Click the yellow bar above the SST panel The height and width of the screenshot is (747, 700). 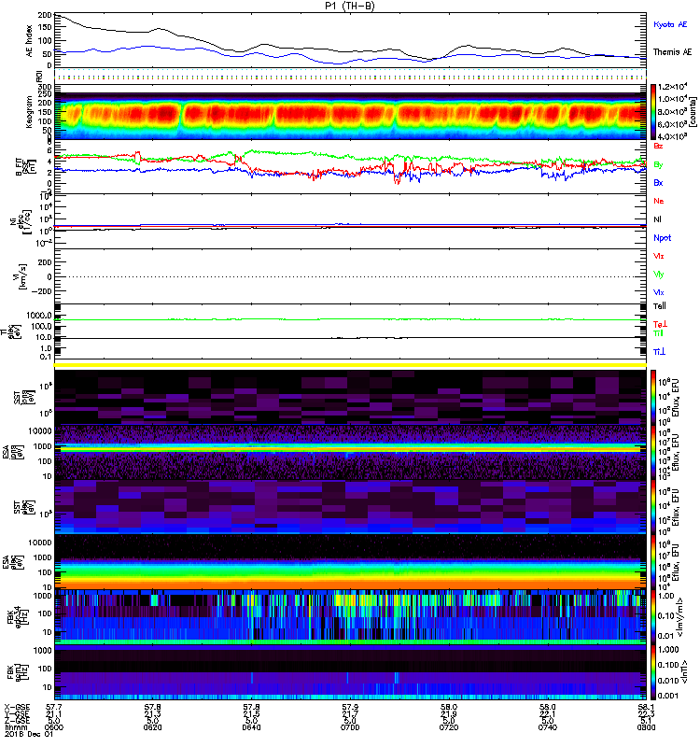pyautogui.click(x=350, y=365)
